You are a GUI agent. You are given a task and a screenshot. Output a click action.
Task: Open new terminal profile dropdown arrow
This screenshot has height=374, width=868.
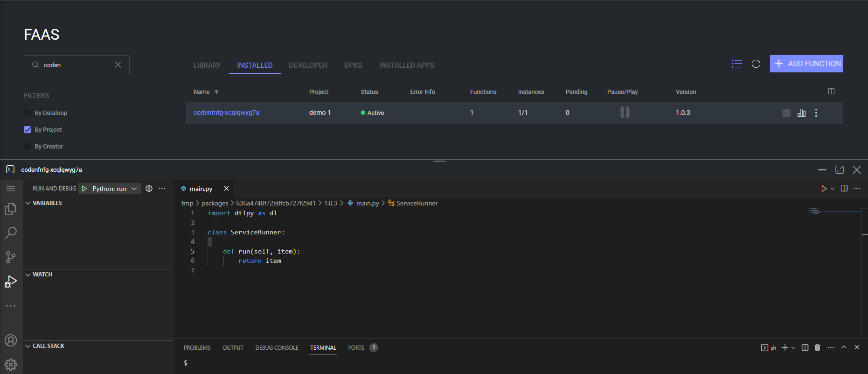pyautogui.click(x=793, y=347)
